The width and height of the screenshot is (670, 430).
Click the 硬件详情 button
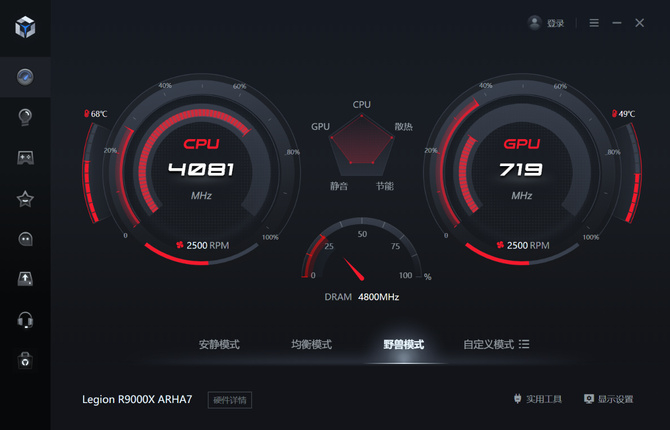[230, 400]
